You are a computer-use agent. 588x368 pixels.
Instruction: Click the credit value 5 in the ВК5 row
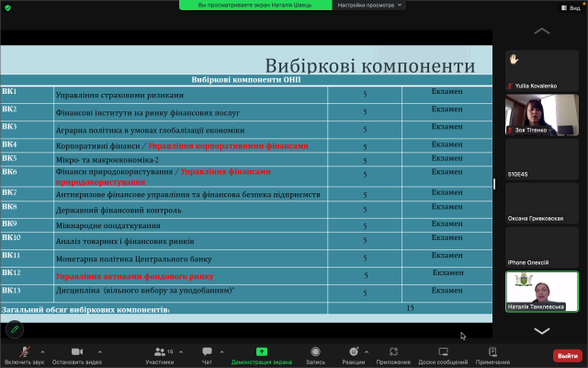(x=365, y=160)
